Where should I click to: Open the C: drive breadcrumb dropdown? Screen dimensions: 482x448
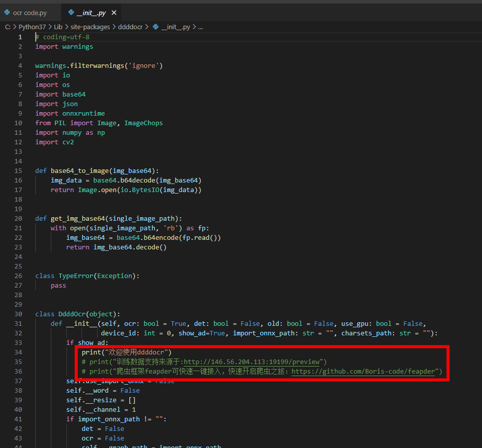[x=8, y=27]
